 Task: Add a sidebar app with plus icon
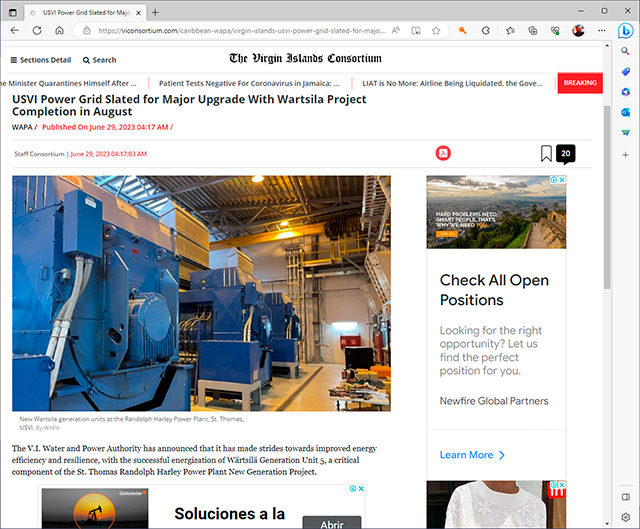(x=625, y=155)
